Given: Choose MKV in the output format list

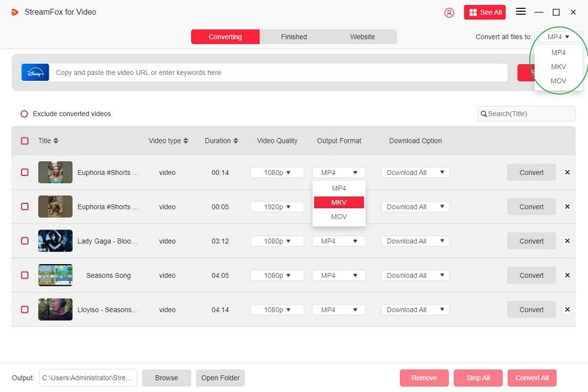Looking at the screenshot, I should coord(339,202).
